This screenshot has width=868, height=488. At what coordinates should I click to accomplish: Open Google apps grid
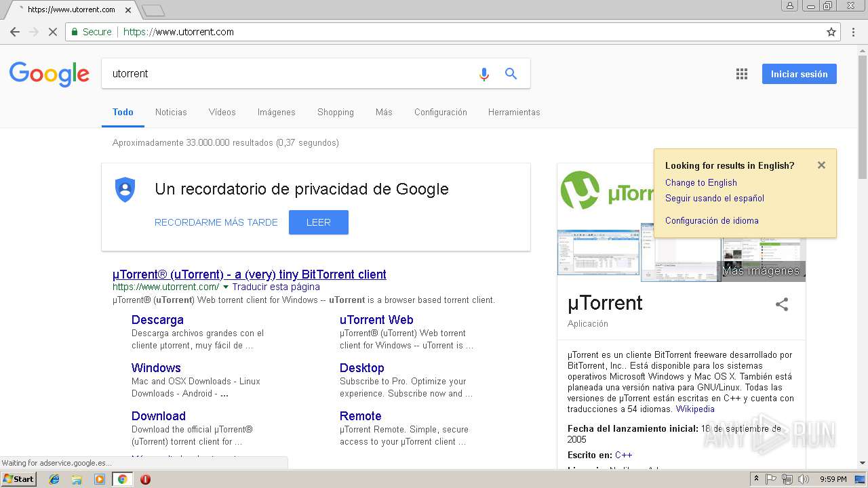tap(742, 74)
